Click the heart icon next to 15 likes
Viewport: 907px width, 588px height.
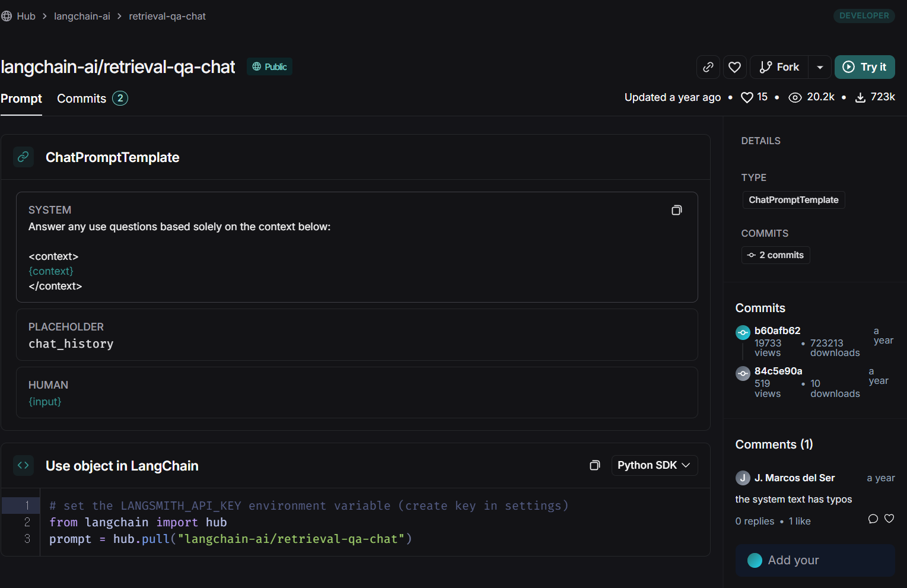[x=747, y=97]
